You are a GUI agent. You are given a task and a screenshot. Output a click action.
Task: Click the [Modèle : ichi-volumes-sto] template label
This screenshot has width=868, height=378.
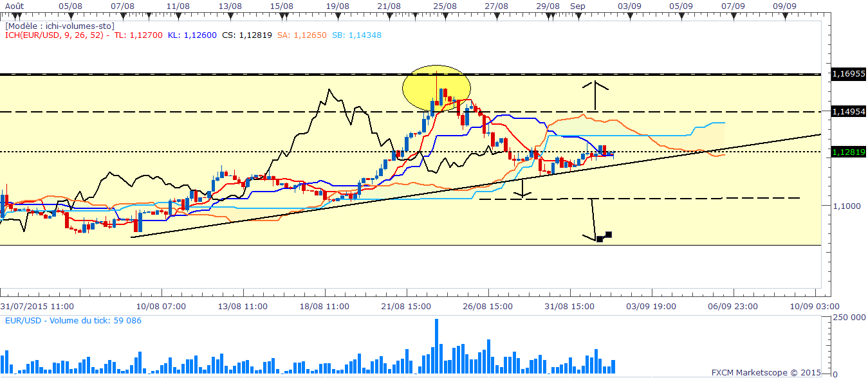[60, 26]
